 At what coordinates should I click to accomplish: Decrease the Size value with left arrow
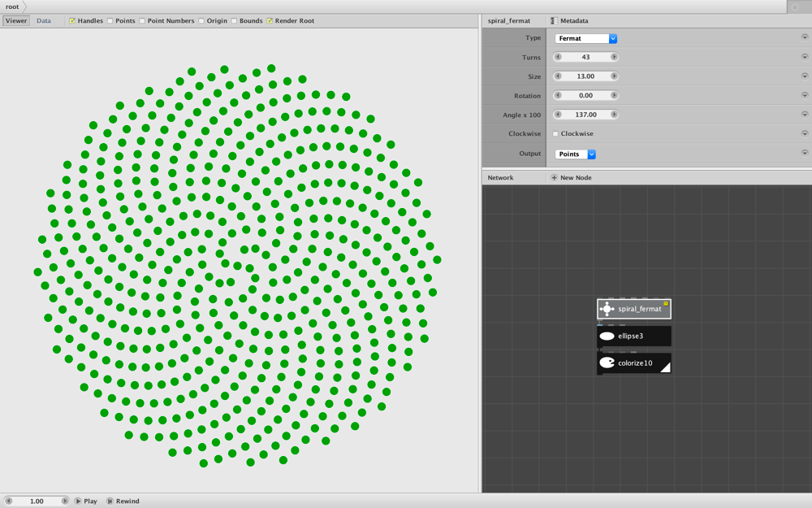click(558, 76)
